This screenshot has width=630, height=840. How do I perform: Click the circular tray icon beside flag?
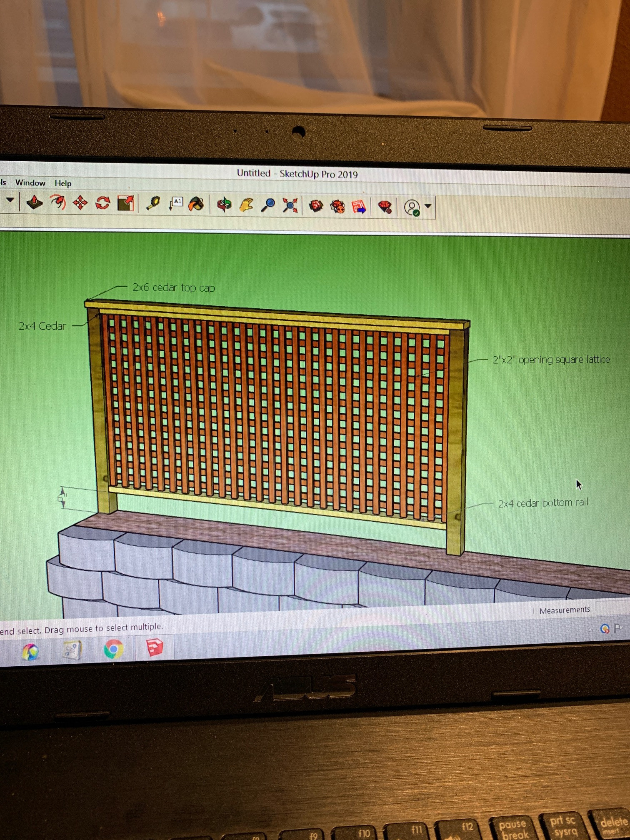coord(605,628)
